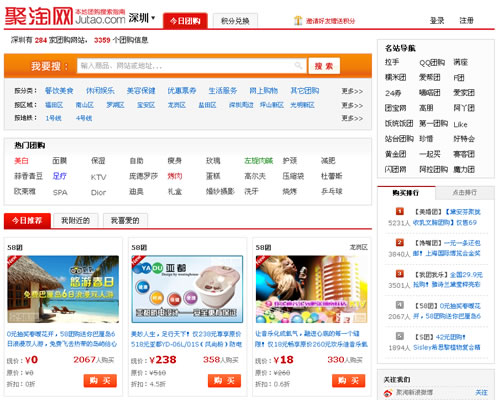Filter by 网上购物 category
This screenshot has height=400, width=500.
[x=264, y=91]
